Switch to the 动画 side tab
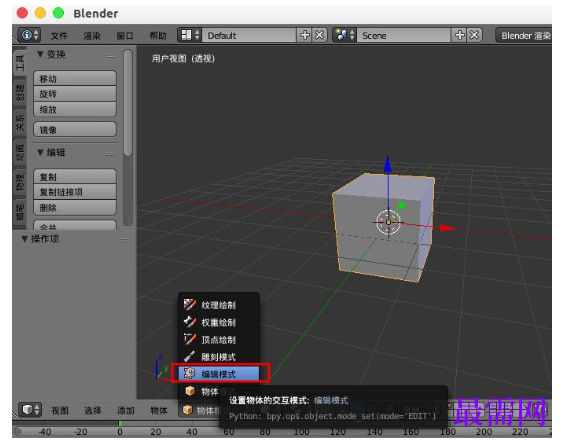The height and width of the screenshot is (443, 565). click(x=20, y=152)
